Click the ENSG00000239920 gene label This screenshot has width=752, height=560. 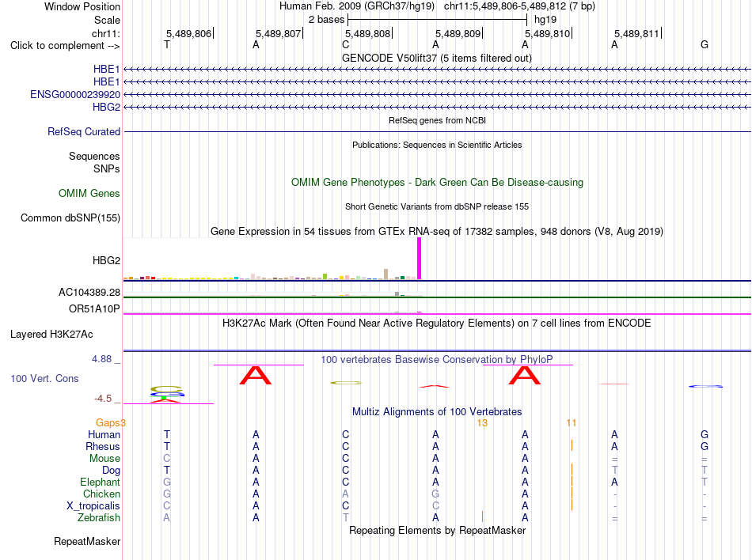pyautogui.click(x=75, y=94)
